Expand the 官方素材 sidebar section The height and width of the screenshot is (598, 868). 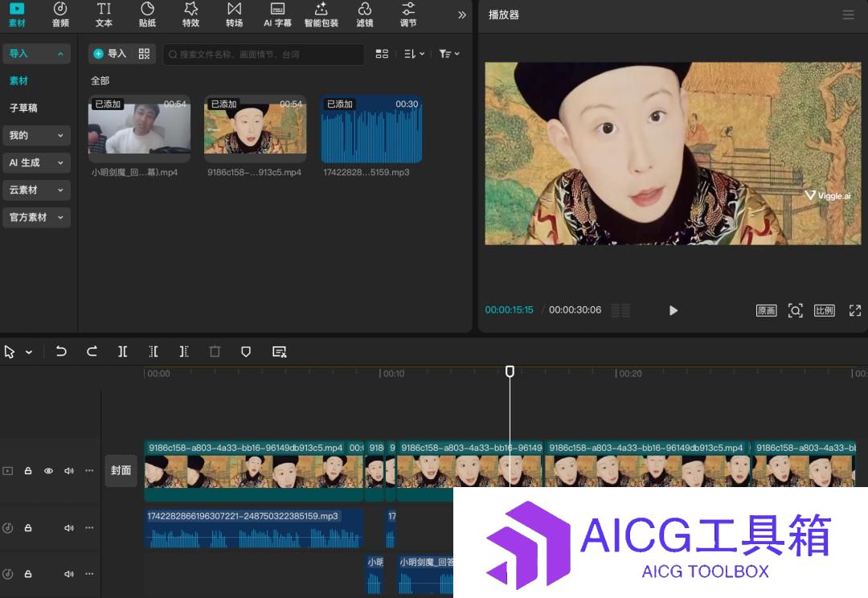36,217
